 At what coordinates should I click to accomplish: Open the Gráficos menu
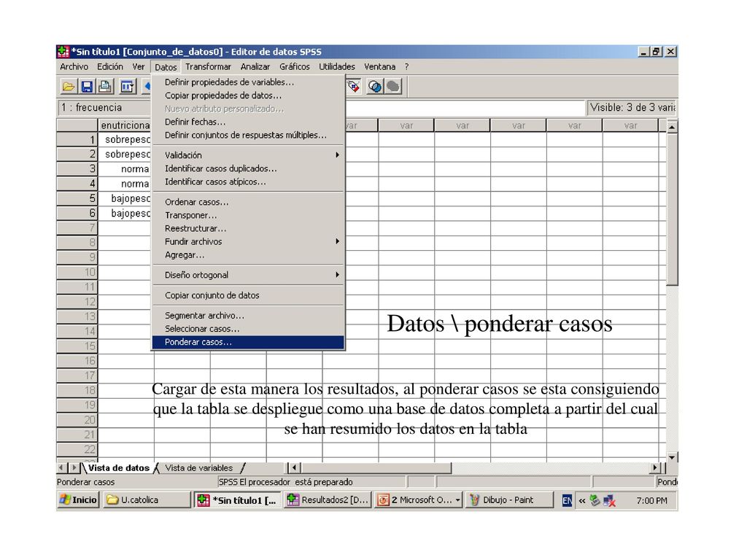295,66
